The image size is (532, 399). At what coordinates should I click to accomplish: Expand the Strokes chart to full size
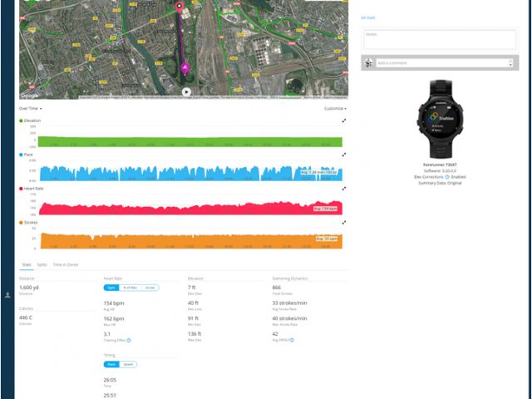[x=343, y=222]
